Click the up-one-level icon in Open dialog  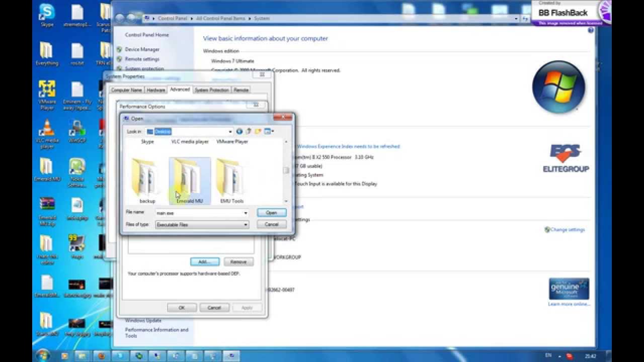(249, 131)
